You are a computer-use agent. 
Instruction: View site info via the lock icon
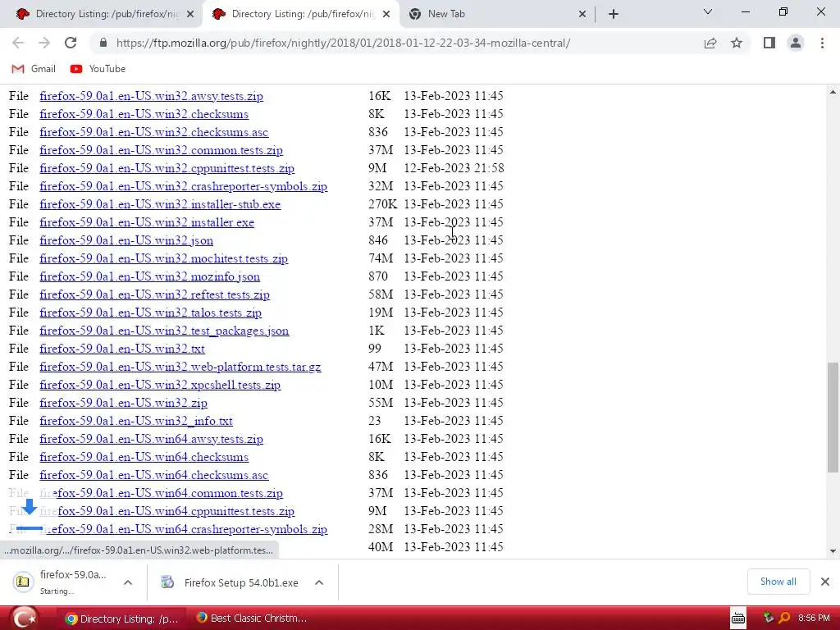click(x=103, y=43)
